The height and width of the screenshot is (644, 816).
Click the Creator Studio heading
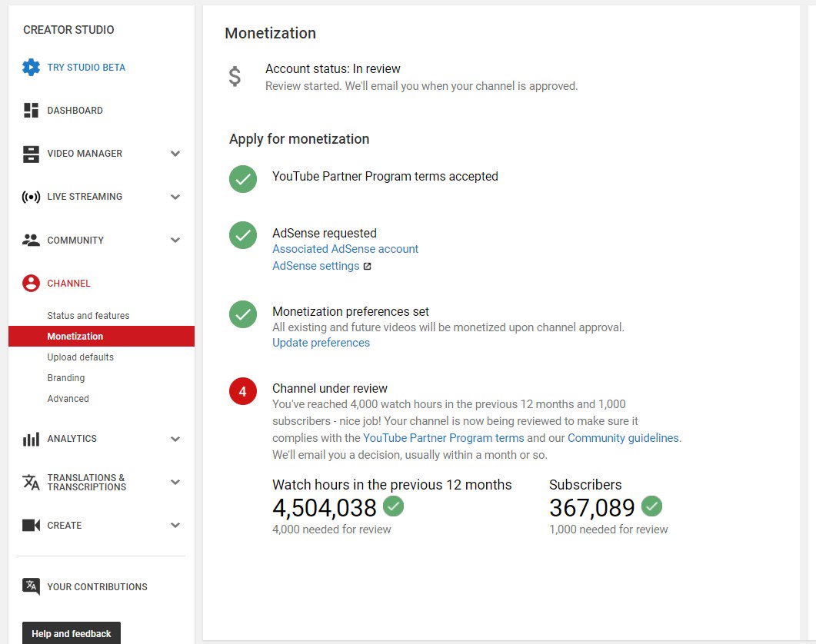click(68, 30)
